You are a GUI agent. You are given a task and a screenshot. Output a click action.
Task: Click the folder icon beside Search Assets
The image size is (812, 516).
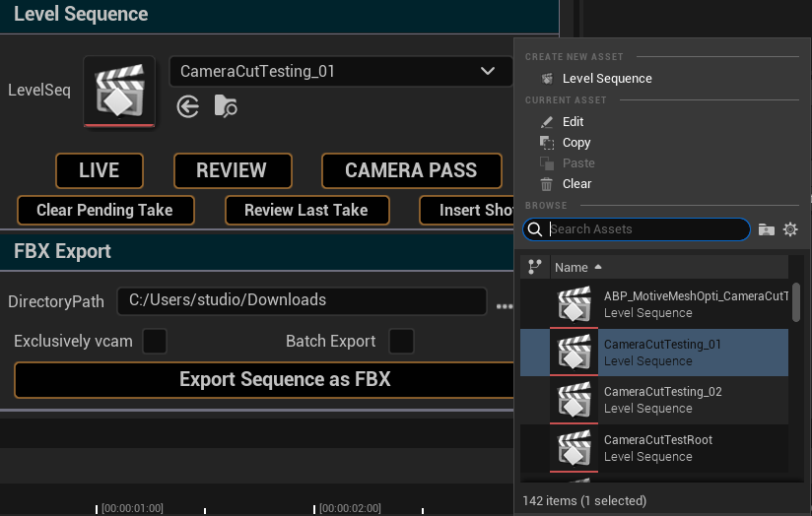click(x=767, y=229)
